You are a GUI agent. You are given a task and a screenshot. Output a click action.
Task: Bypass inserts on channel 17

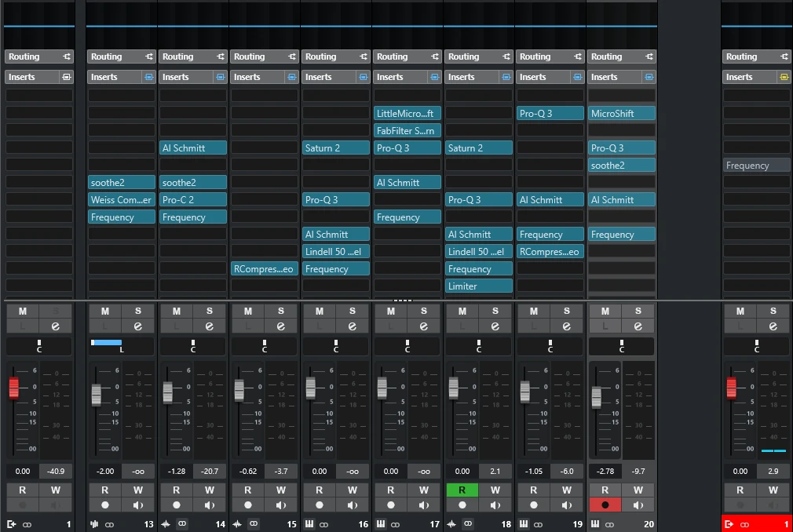click(x=434, y=77)
